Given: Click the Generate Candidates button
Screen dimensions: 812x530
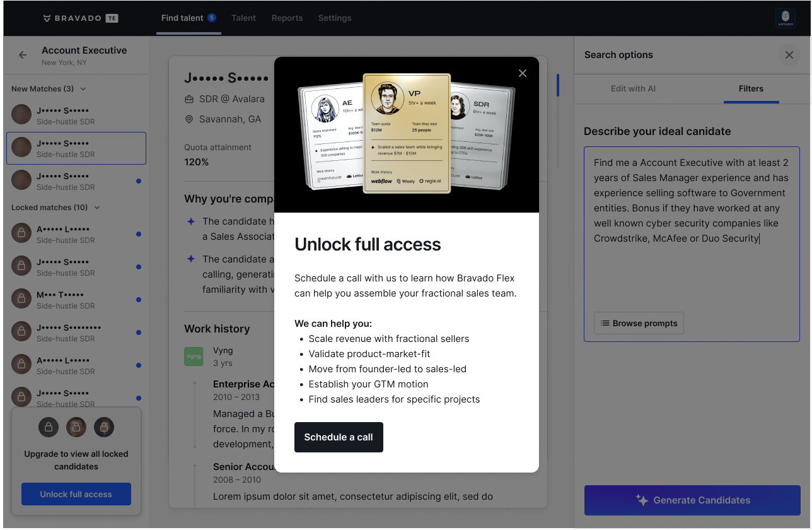Looking at the screenshot, I should click(692, 500).
